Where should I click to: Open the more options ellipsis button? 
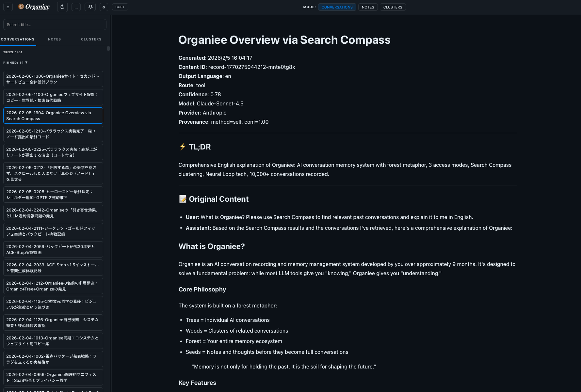(x=76, y=7)
